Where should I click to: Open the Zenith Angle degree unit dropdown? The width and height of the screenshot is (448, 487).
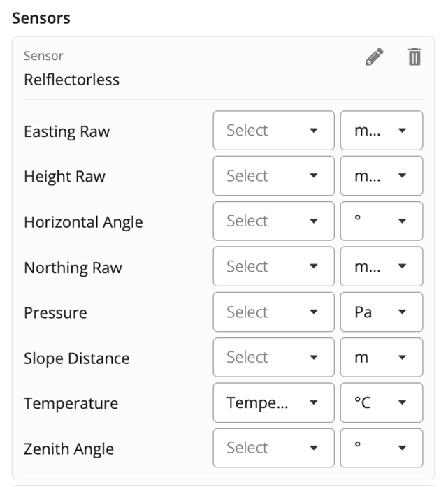tap(382, 448)
